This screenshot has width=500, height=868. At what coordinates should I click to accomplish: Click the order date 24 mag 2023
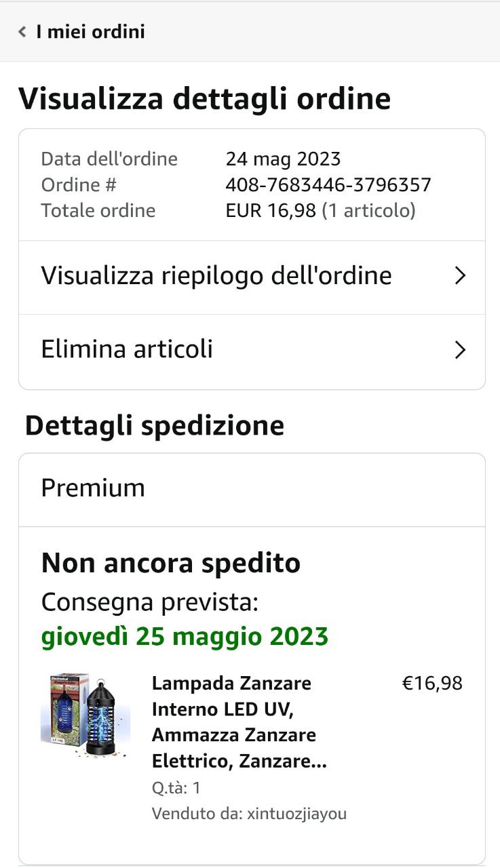tap(283, 159)
